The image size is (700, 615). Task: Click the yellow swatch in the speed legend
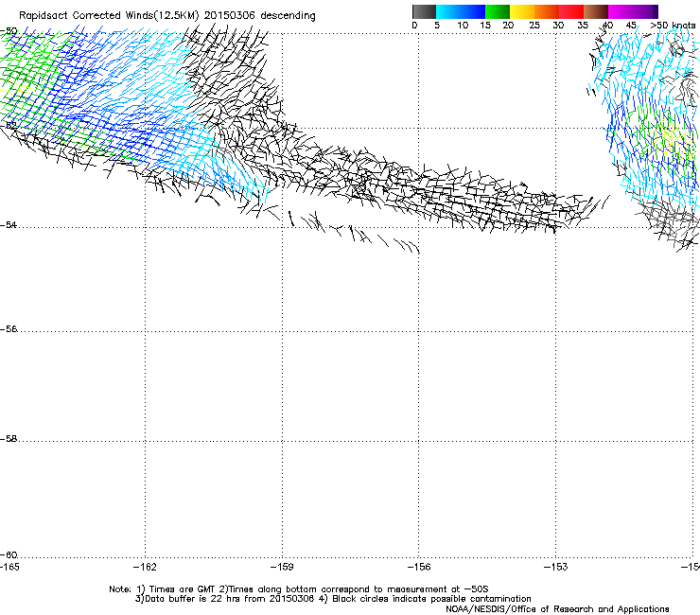522,11
